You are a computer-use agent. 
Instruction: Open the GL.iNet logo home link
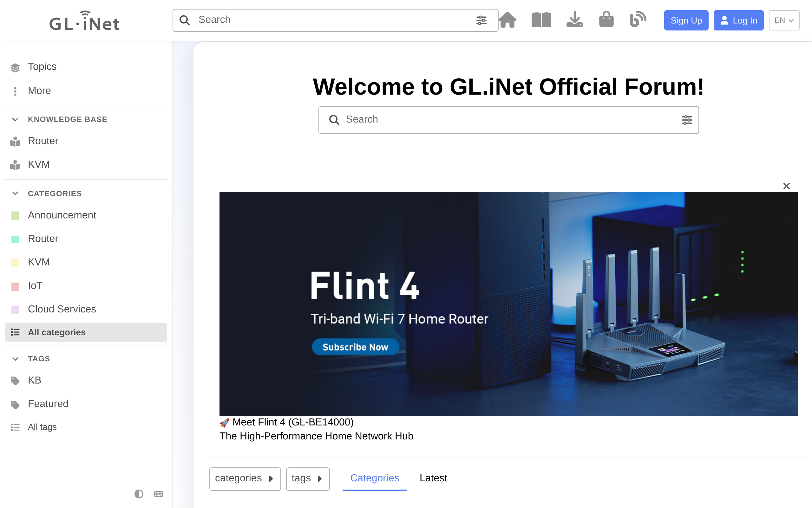click(x=84, y=21)
